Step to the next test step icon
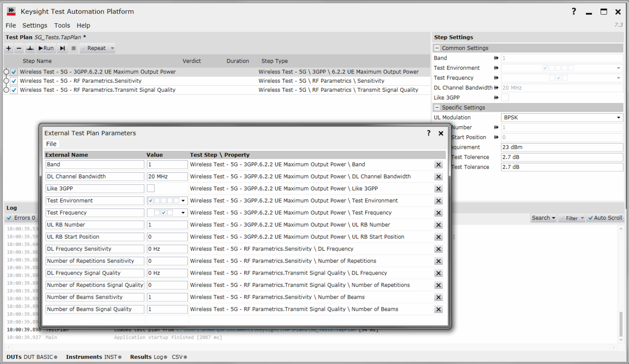 [x=63, y=48]
